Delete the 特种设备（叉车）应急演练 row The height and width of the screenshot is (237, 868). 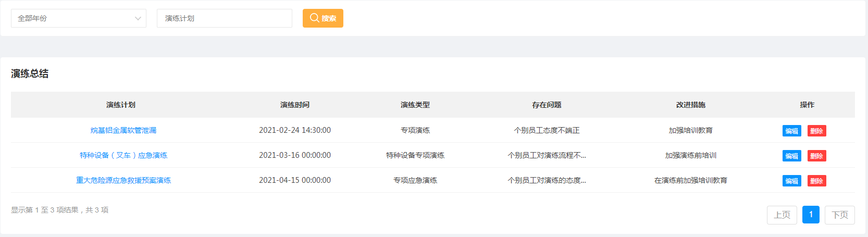817,156
